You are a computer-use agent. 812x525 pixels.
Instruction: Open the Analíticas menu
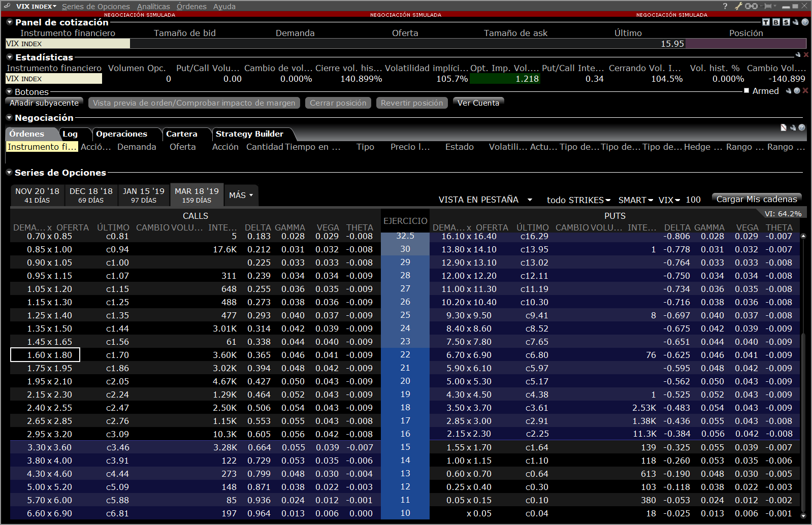[x=153, y=7]
